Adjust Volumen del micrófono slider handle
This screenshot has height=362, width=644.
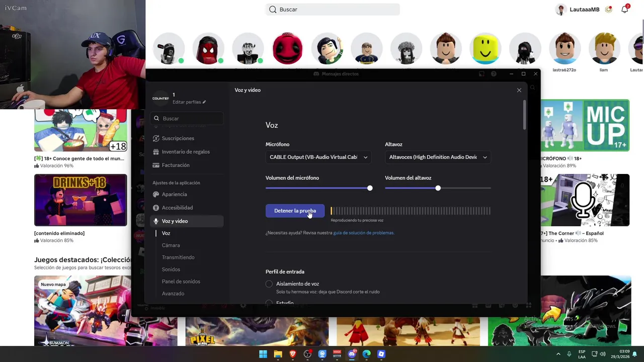370,188
